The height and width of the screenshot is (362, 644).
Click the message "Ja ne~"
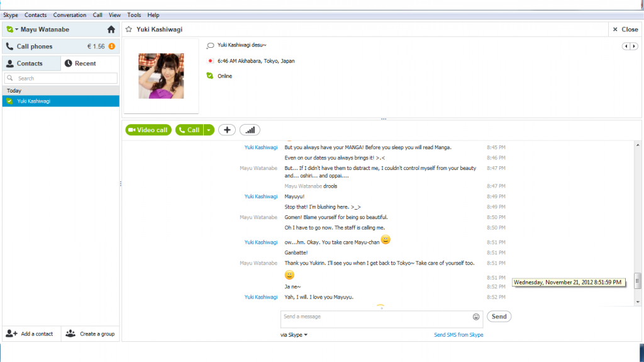(x=292, y=286)
